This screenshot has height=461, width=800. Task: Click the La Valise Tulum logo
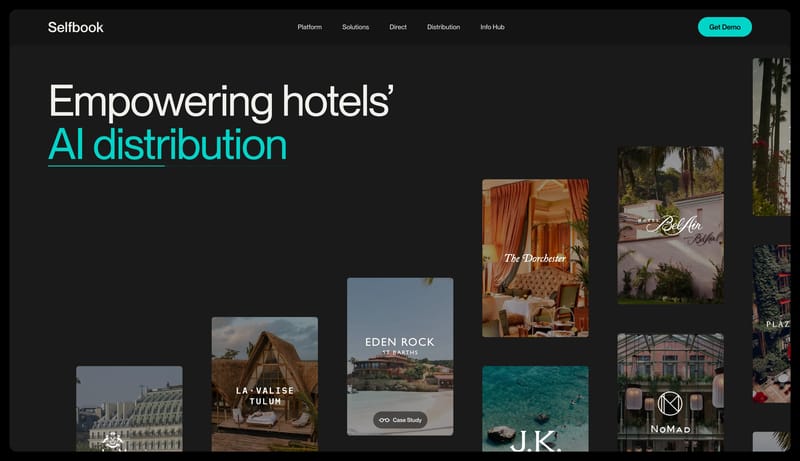(x=264, y=395)
